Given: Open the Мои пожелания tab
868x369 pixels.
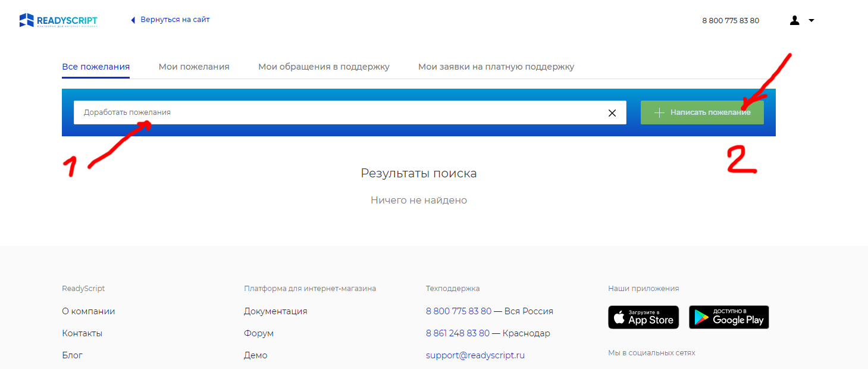Looking at the screenshot, I should (194, 67).
